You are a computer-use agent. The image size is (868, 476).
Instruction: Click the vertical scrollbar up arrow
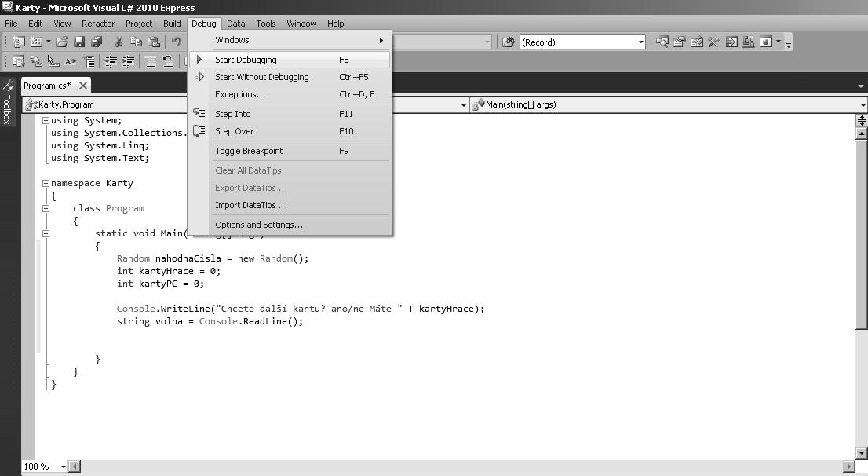click(x=862, y=134)
